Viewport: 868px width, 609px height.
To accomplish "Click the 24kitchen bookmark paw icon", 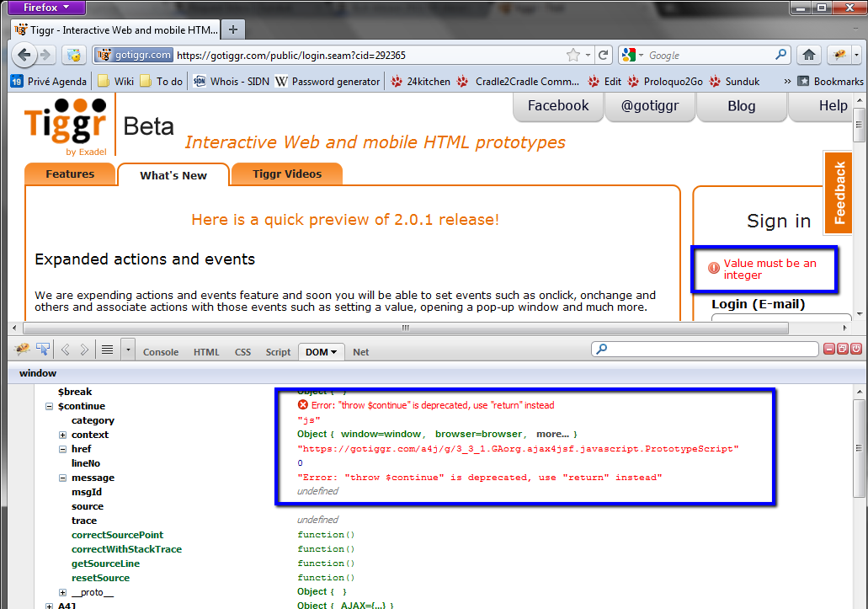I will pos(397,82).
